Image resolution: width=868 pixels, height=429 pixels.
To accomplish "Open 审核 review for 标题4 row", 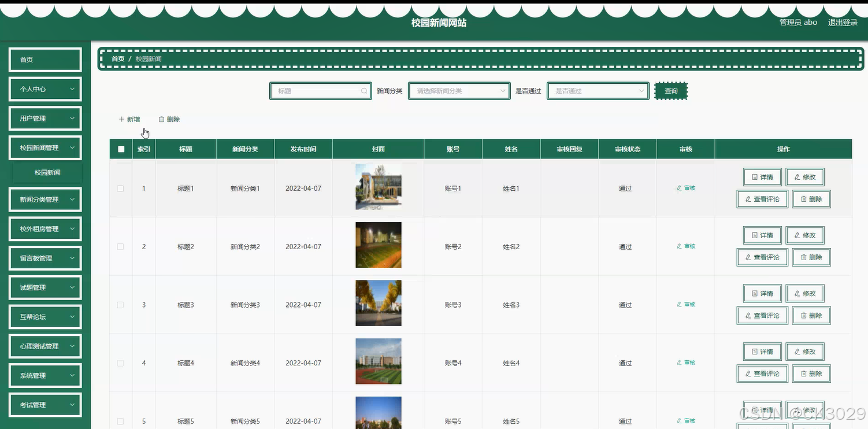I will [686, 363].
